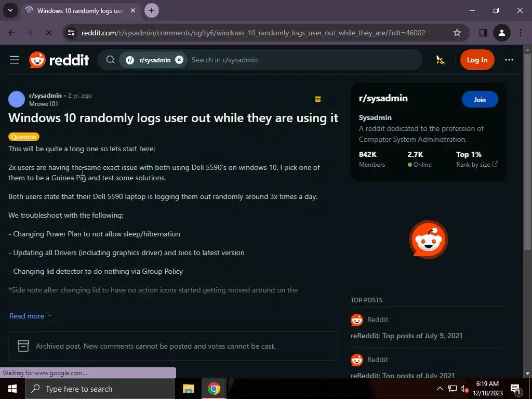Viewport: 532px width, 399px height.
Task: Select the Windows 10 randomly logs tab
Action: 80,10
